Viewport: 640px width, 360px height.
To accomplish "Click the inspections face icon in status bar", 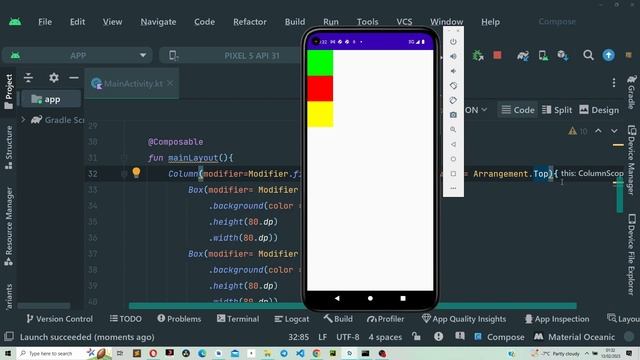I will (x=438, y=337).
